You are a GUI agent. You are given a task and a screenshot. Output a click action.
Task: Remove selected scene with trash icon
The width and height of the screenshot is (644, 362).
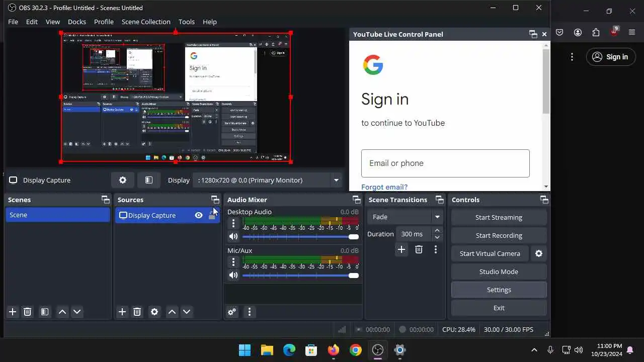(28, 312)
